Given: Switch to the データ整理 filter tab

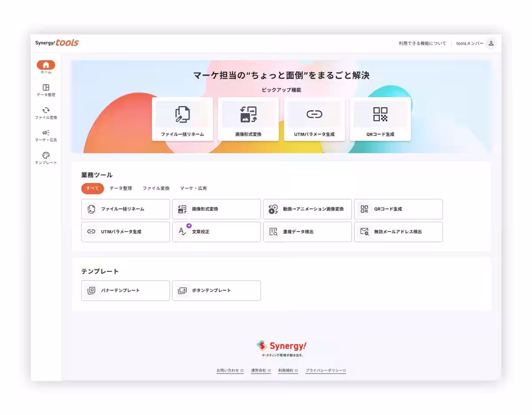Looking at the screenshot, I should (x=121, y=188).
